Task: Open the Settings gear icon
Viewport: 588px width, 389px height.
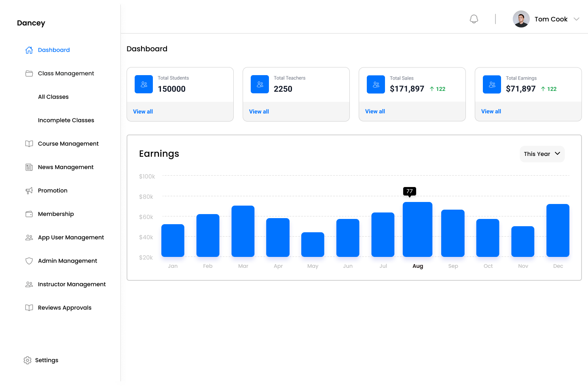Action: click(27, 360)
